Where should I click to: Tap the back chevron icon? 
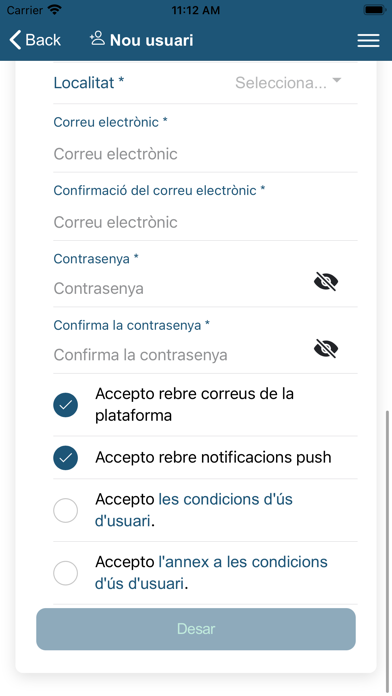click(15, 40)
